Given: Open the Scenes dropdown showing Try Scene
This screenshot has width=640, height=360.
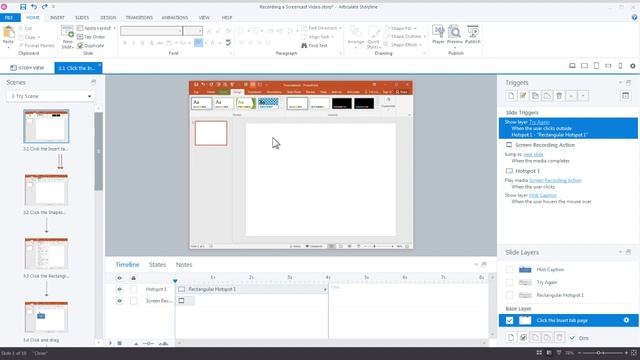Looking at the screenshot, I should point(51,96).
